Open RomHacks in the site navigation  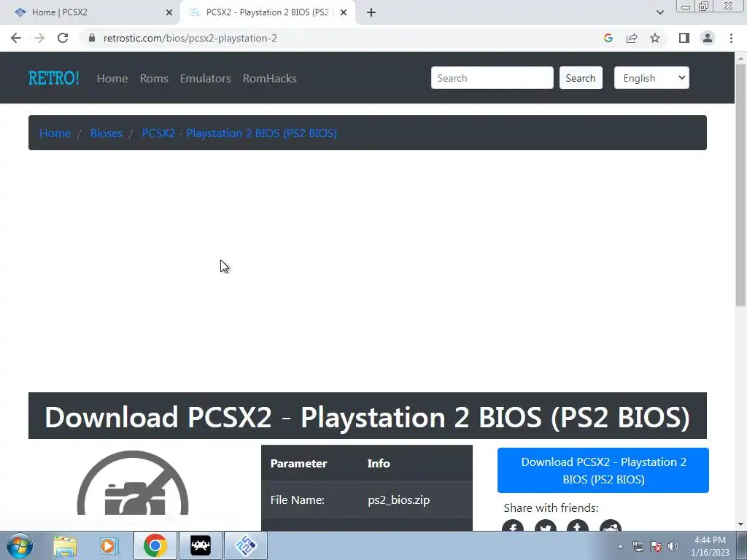point(270,78)
